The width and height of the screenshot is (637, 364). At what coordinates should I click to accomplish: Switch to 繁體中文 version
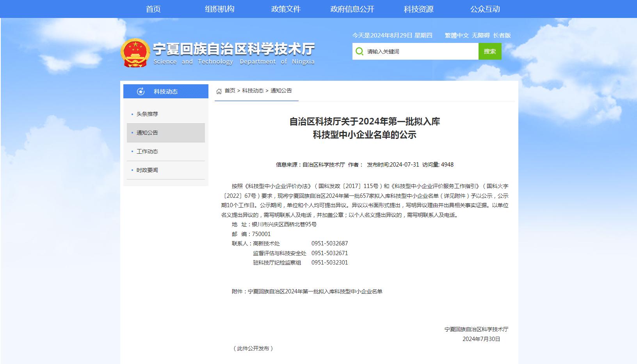tap(457, 35)
